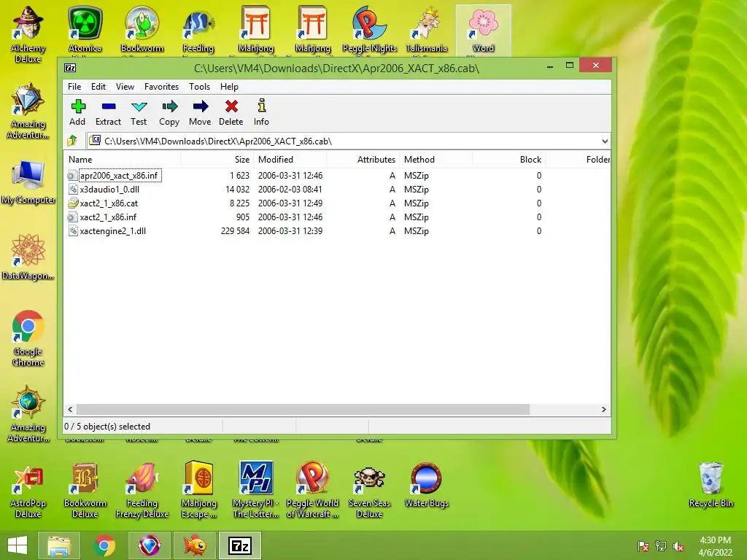Image resolution: width=747 pixels, height=560 pixels.
Task: Click the Extract toolbar icon
Action: [108, 113]
